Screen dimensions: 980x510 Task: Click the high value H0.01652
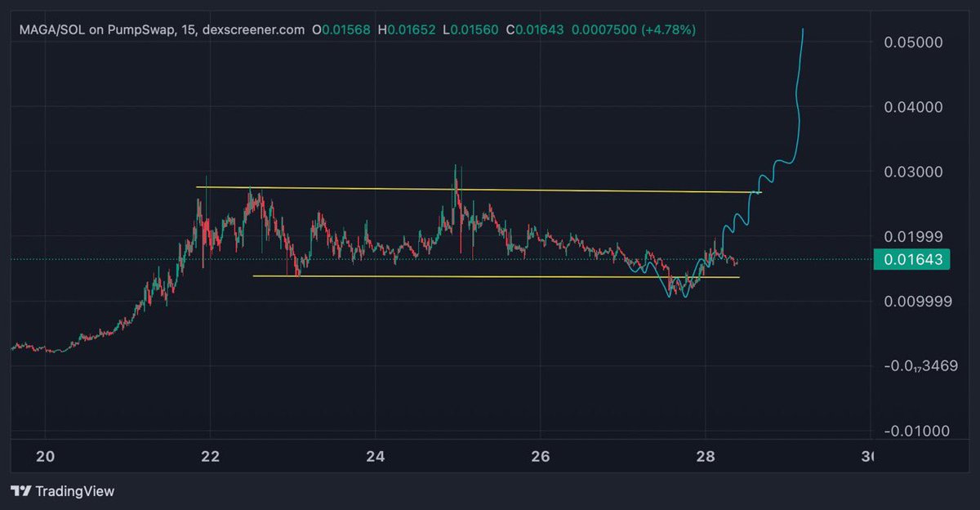(406, 29)
